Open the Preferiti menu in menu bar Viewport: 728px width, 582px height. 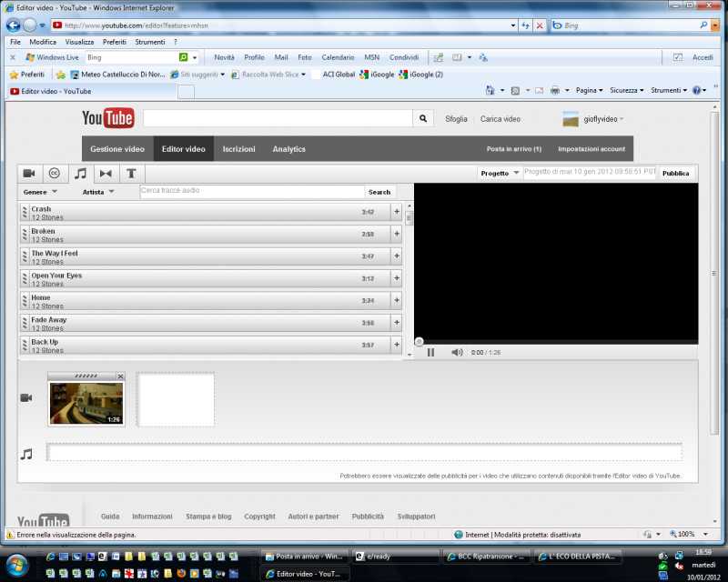(115, 42)
